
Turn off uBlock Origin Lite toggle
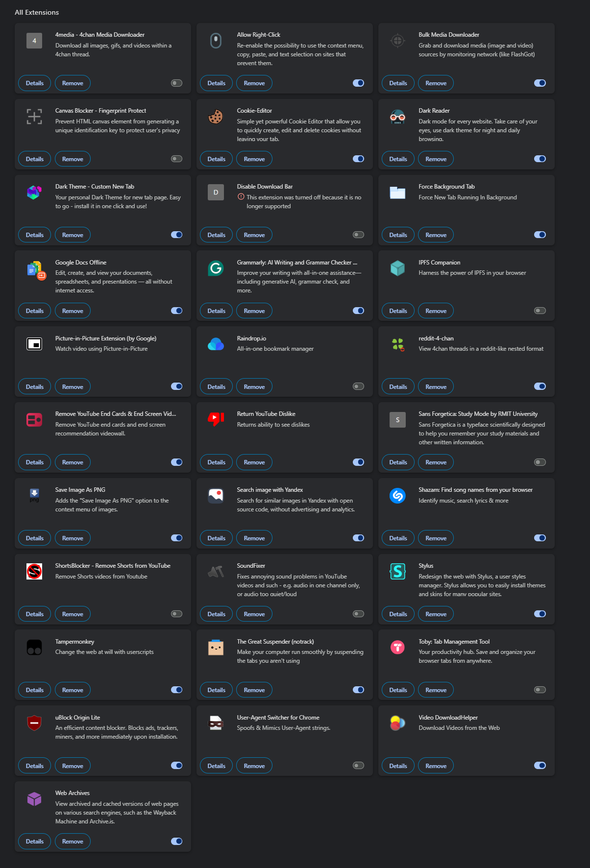coord(176,766)
